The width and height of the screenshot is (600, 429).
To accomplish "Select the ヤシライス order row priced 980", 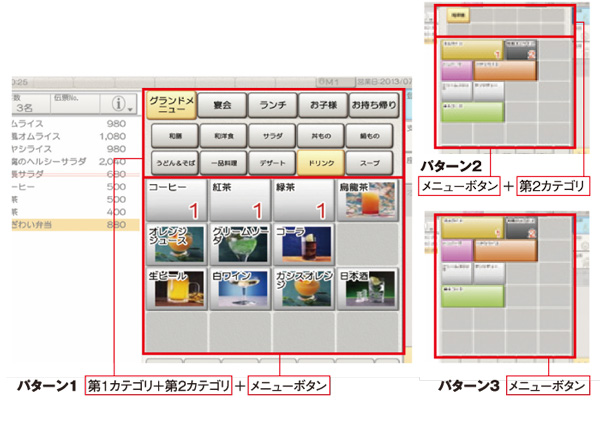I will 75,149.
